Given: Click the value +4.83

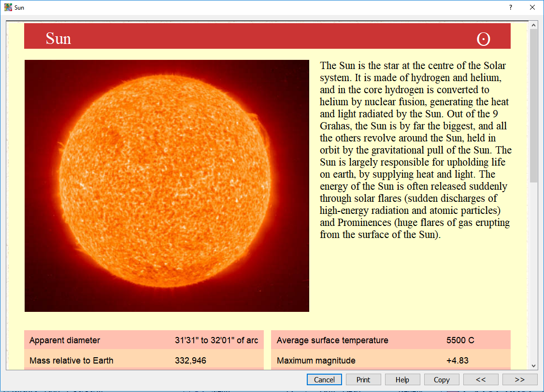Looking at the screenshot, I should coord(457,361).
